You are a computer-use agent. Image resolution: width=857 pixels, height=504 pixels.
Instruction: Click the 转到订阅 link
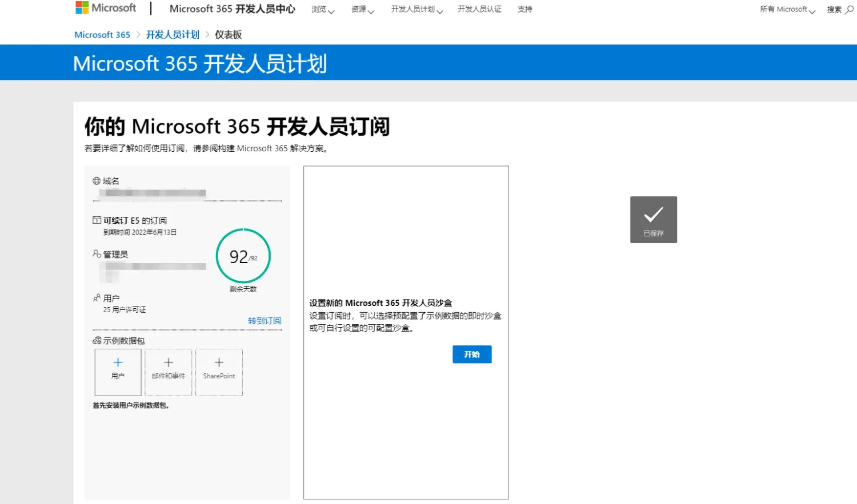[265, 321]
